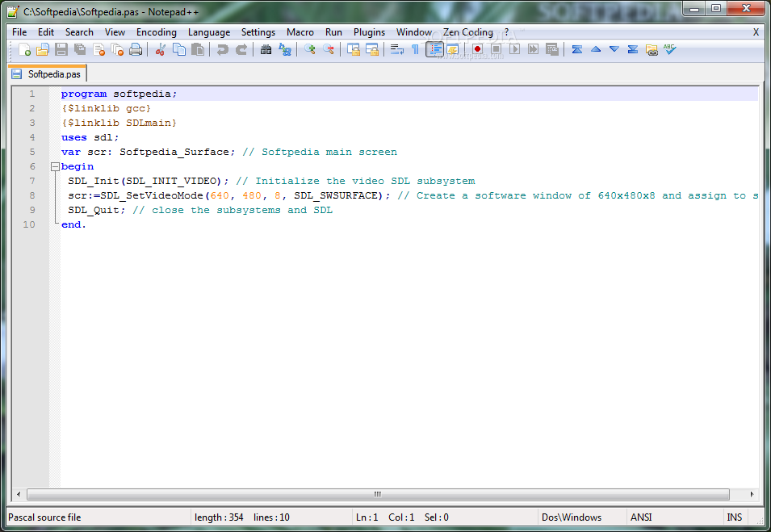
Task: Open the ? help menu
Action: [506, 32]
